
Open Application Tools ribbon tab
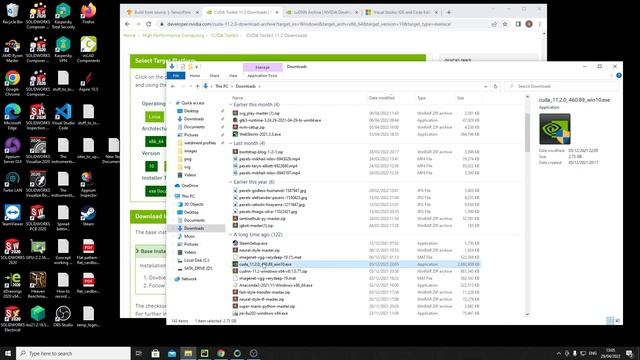262,76
